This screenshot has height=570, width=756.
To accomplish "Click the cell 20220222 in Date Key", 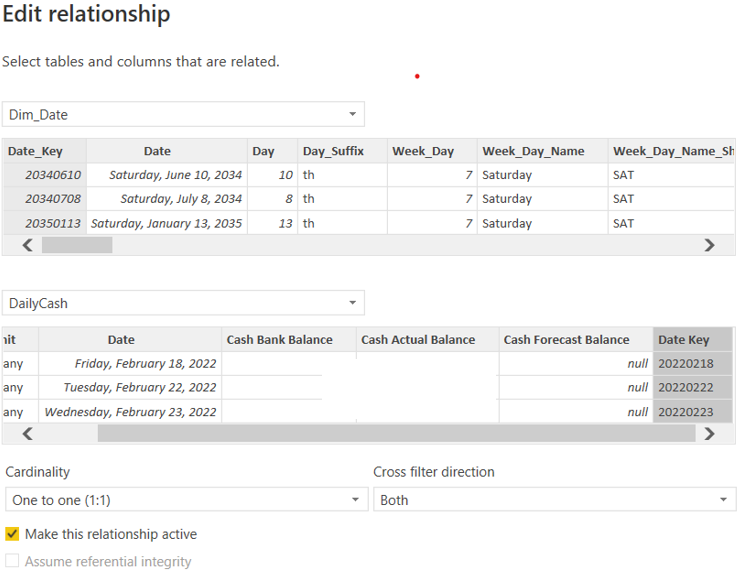I will pos(693,387).
